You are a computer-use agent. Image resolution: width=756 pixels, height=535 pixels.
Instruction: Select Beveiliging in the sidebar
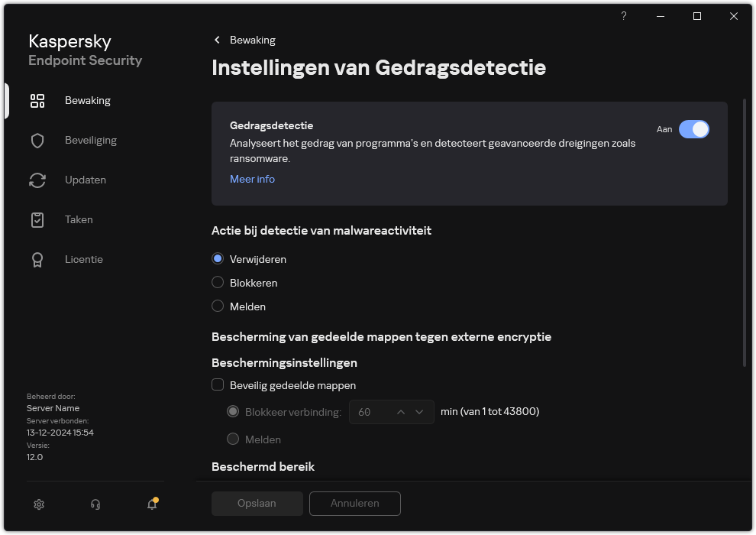click(x=90, y=140)
